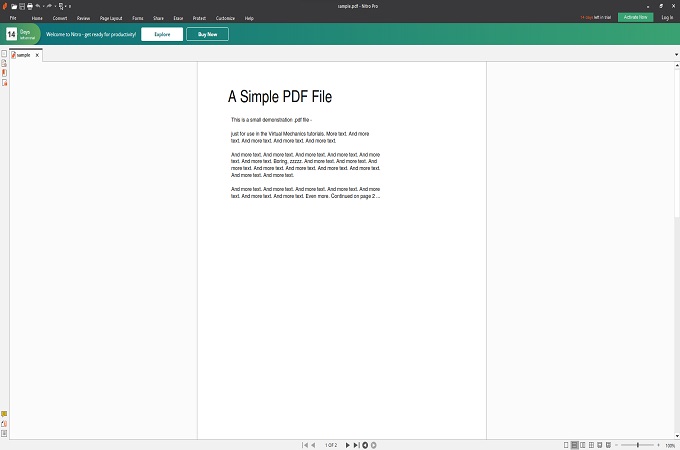The image size is (680, 450).
Task: Toggle continuous page view mode
Action: (x=574, y=445)
